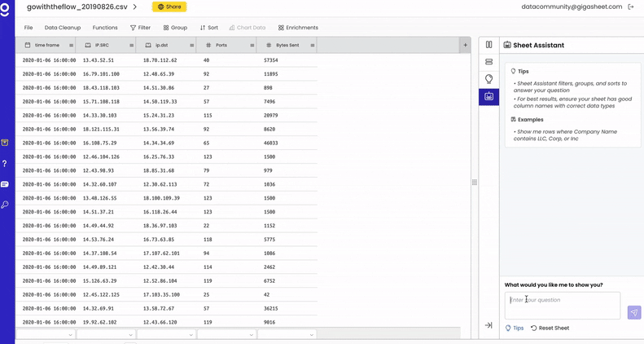The height and width of the screenshot is (344, 644).
Task: Open the chat message icon in the sidebar
Action: point(5,184)
